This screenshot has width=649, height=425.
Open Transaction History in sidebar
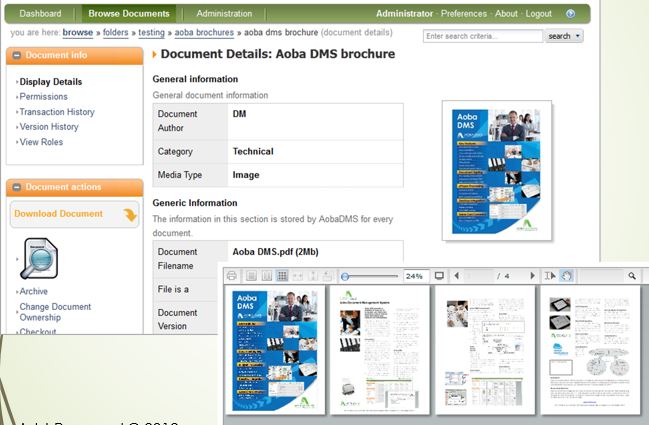(x=57, y=112)
